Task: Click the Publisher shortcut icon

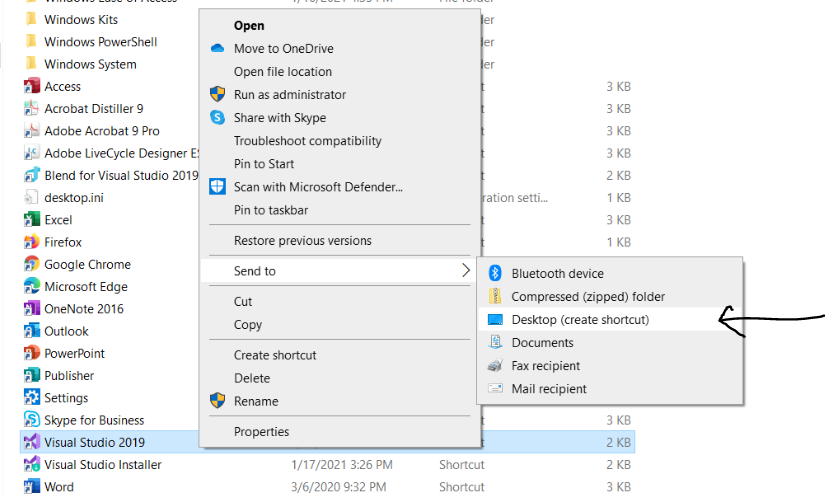Action: pyautogui.click(x=32, y=376)
